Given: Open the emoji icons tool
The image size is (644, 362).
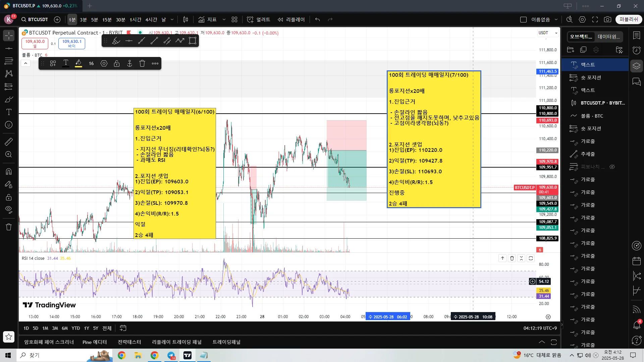Looking at the screenshot, I should tap(9, 125).
